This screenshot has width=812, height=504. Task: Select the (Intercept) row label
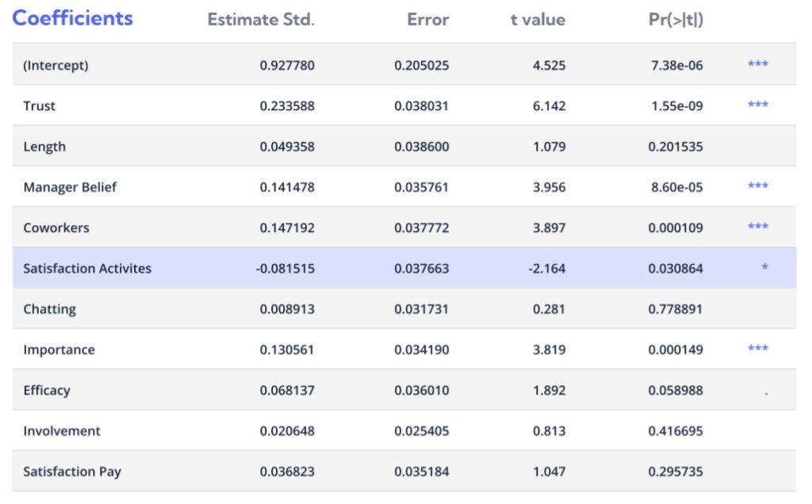[56, 65]
